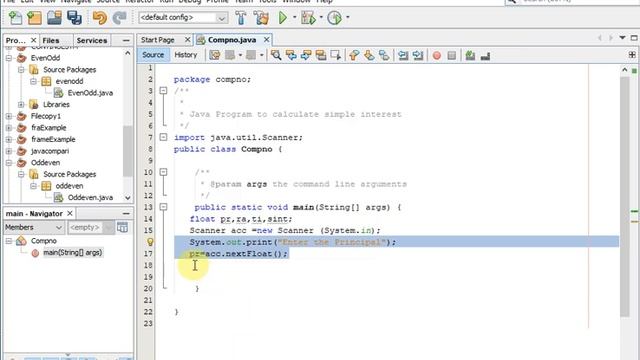Switch to History view
The height and width of the screenshot is (360, 640).
[x=186, y=55]
